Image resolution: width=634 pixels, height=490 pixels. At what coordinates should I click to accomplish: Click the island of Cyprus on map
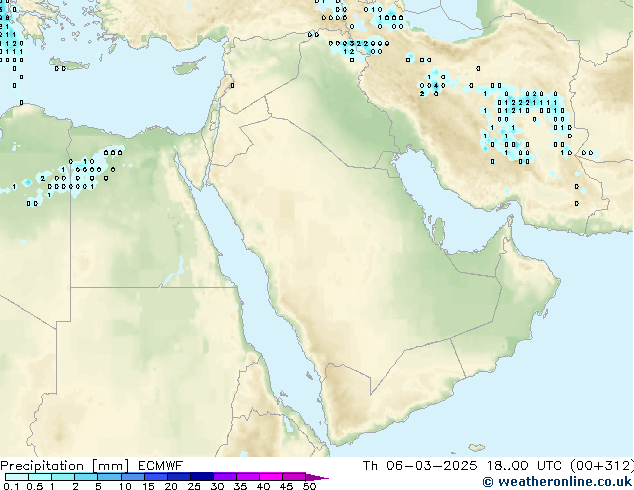(188, 67)
